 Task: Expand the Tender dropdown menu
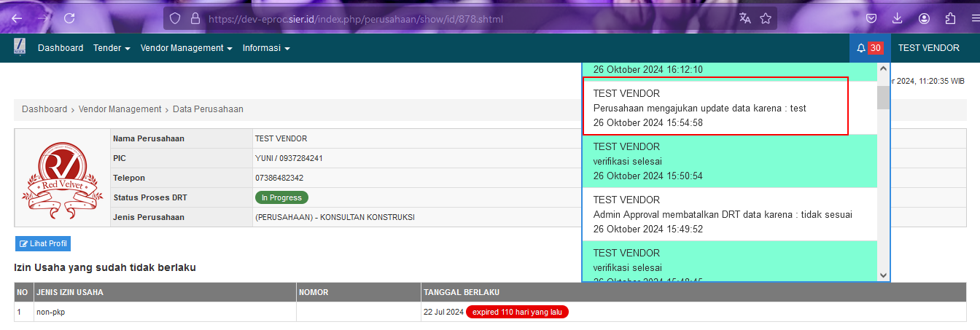(112, 48)
